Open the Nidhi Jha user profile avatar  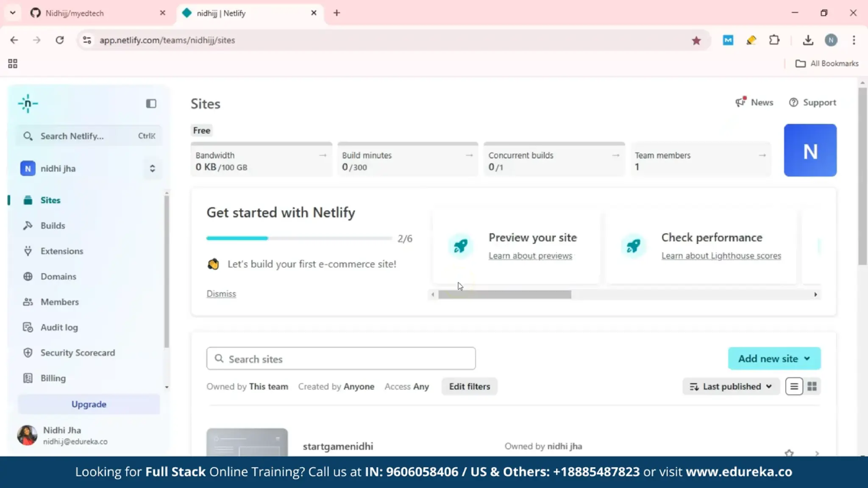tap(27, 435)
